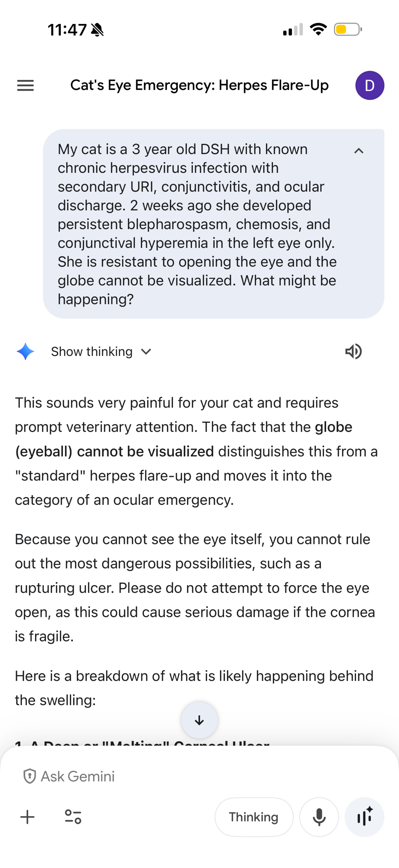Launch Gemini Live sparkle bars icon
Screen dimensions: 399x868
coord(364,817)
